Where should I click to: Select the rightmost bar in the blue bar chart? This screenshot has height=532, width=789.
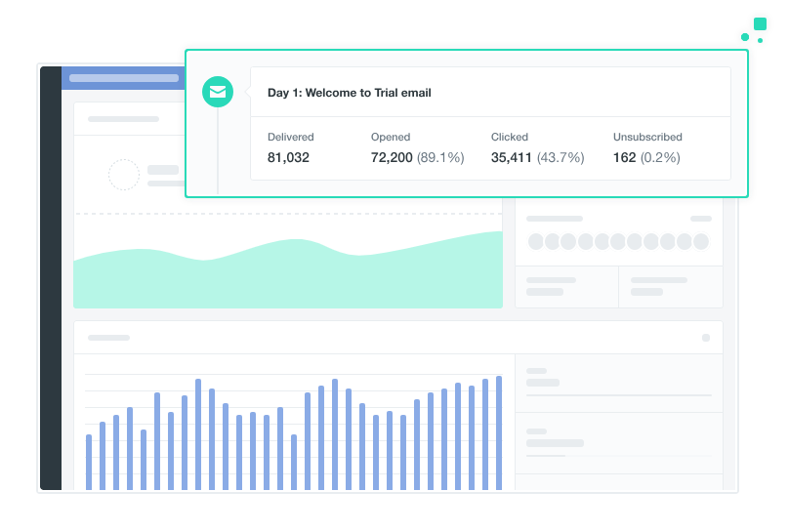pos(499,432)
